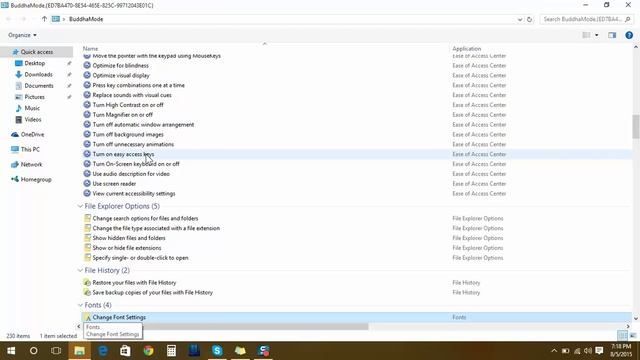
Task: Click the change view layout icon
Action: [586, 35]
